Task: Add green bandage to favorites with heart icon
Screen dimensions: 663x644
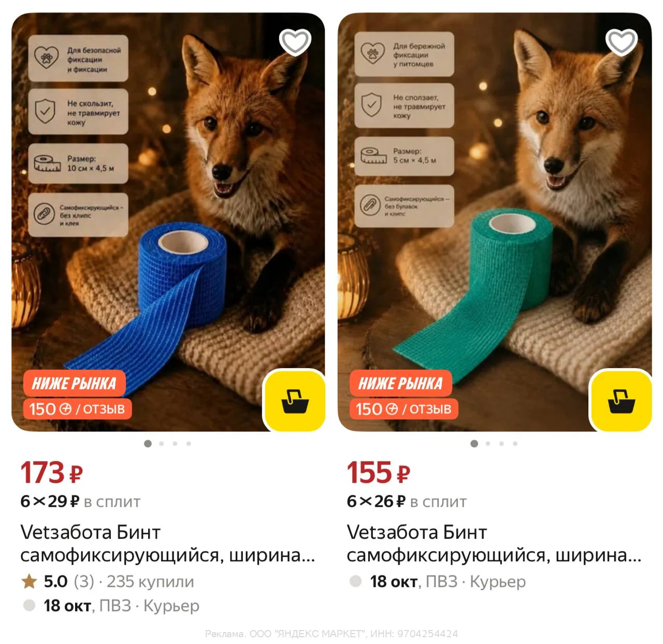Action: pyautogui.click(x=621, y=42)
